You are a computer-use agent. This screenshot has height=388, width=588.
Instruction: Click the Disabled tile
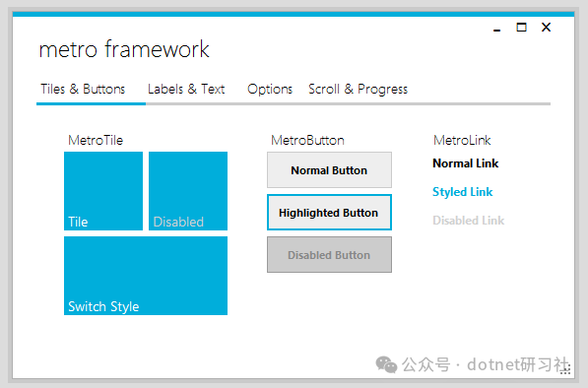188,191
